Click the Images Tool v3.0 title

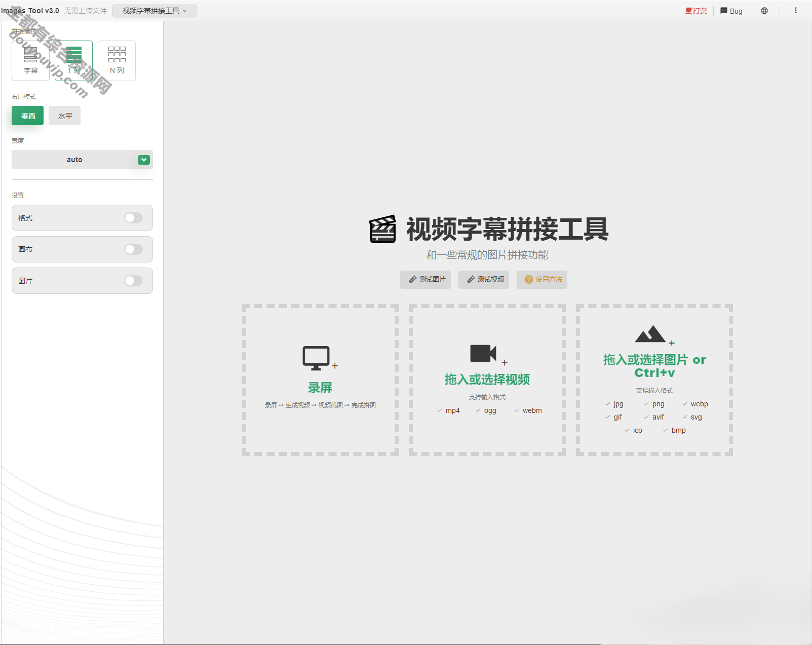pos(30,11)
